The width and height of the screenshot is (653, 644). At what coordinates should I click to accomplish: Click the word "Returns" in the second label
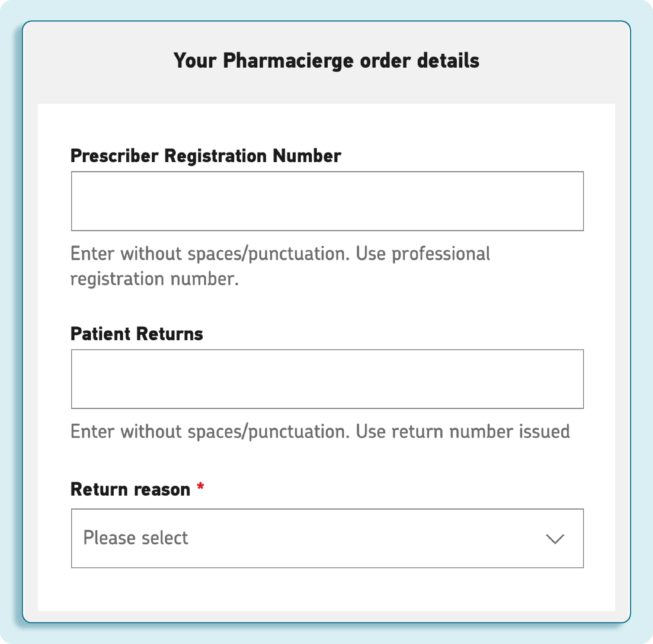[170, 334]
